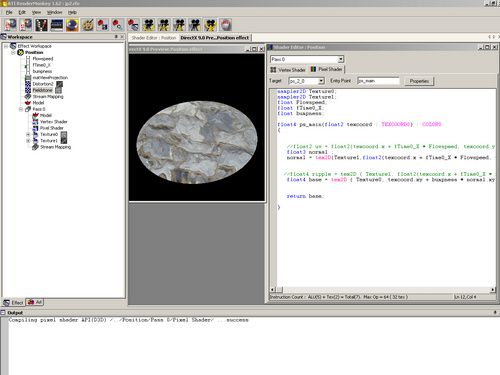Select the Fieldstone texture node
500x375 pixels.
point(43,90)
